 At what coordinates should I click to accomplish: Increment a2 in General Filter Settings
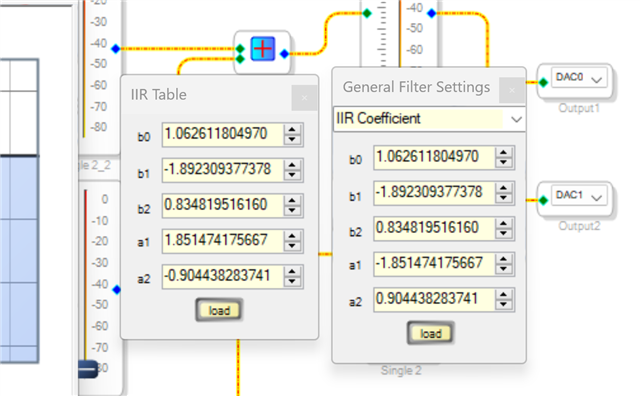click(504, 295)
